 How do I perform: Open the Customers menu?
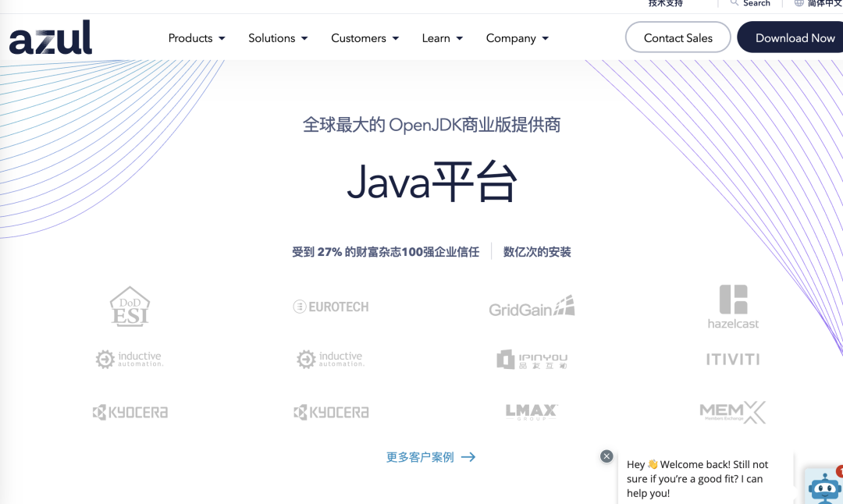pyautogui.click(x=364, y=37)
